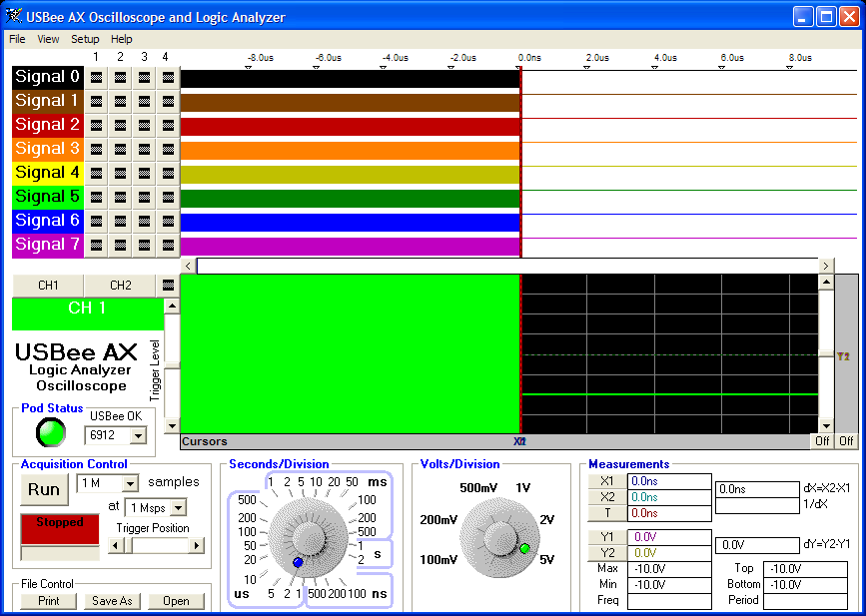
Task: Click the Save As button
Action: [x=112, y=601]
